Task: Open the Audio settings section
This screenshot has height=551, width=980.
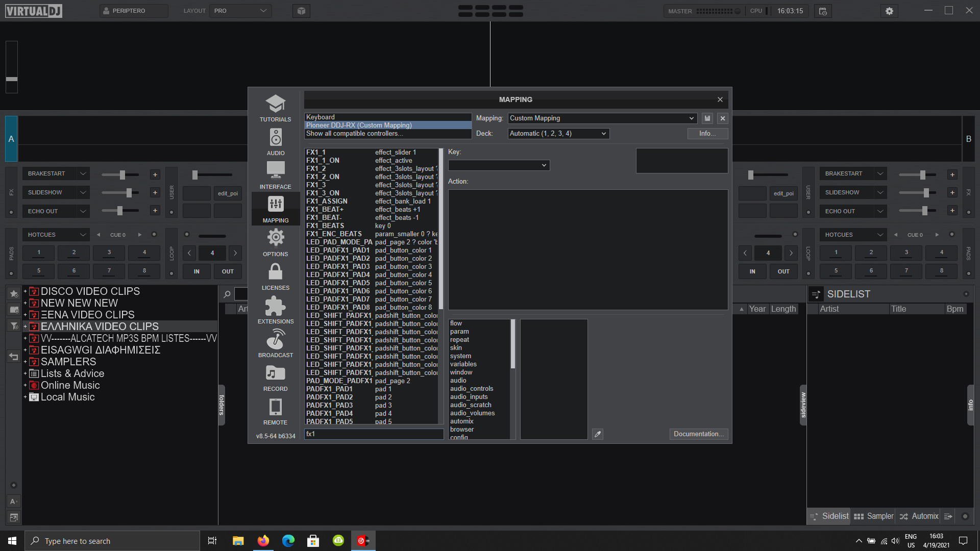Action: 275,142
